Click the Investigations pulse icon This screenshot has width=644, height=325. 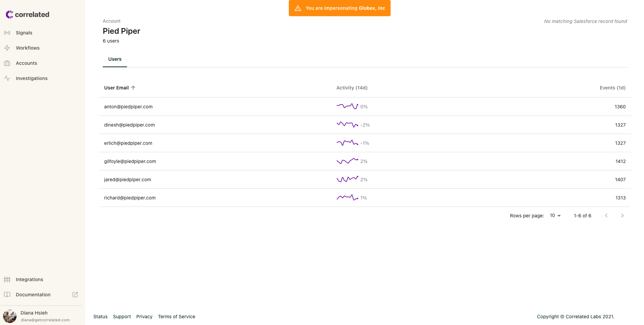[7, 78]
